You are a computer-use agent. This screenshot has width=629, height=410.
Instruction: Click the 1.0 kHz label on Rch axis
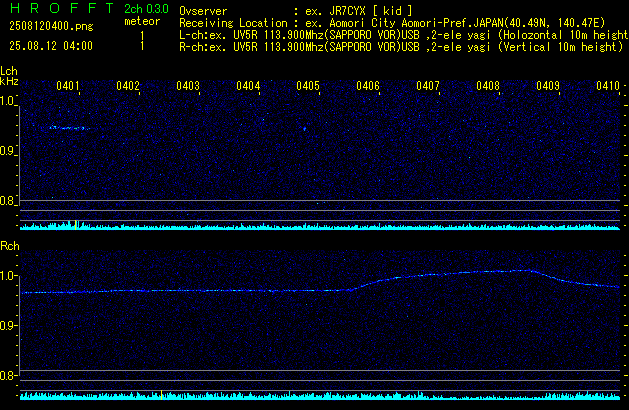point(7,276)
